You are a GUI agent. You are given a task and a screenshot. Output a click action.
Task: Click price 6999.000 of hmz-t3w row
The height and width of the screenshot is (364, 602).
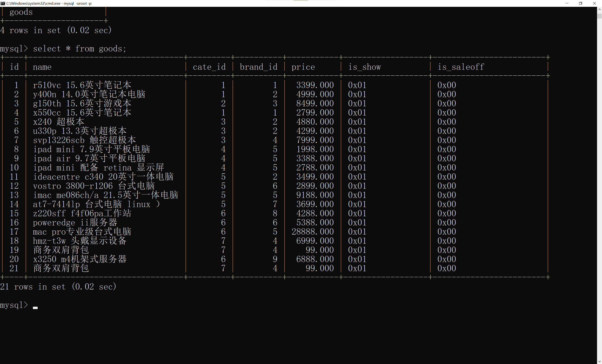coord(315,241)
